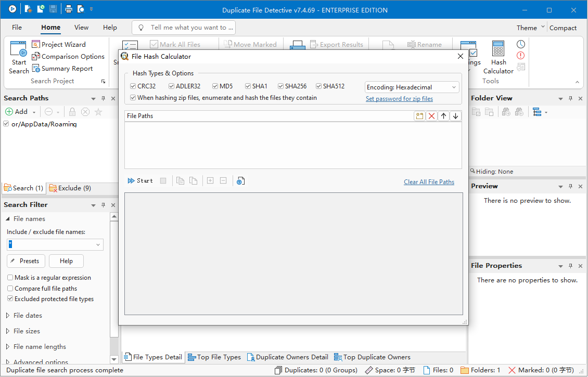The width and height of the screenshot is (588, 377).
Task: Click the red exclamation icon in Tools
Action: (520, 55)
